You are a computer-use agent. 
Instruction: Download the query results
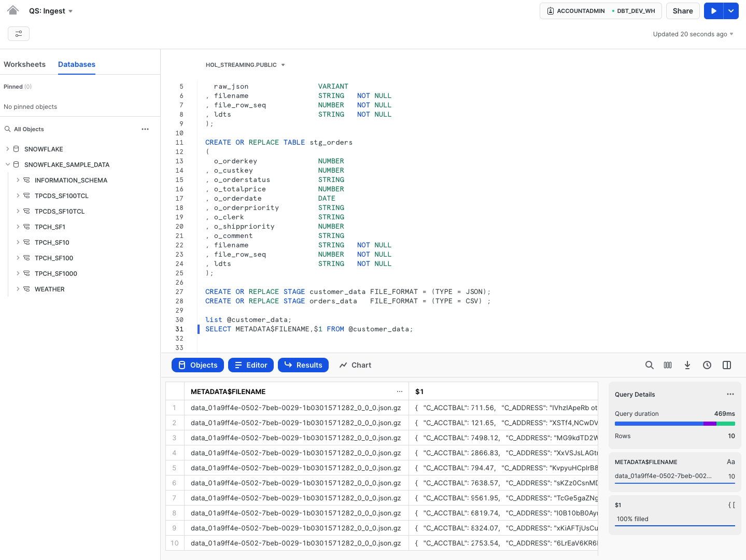[687, 365]
